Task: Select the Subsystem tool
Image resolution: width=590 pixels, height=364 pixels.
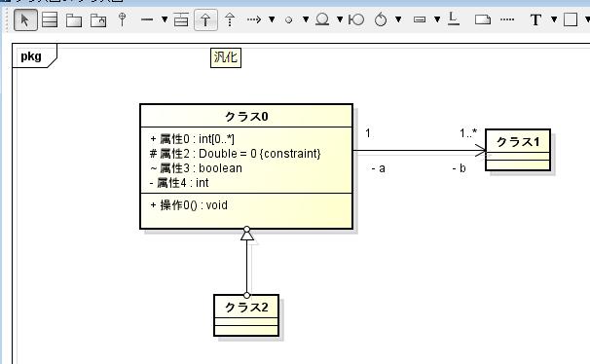Action: (98, 19)
